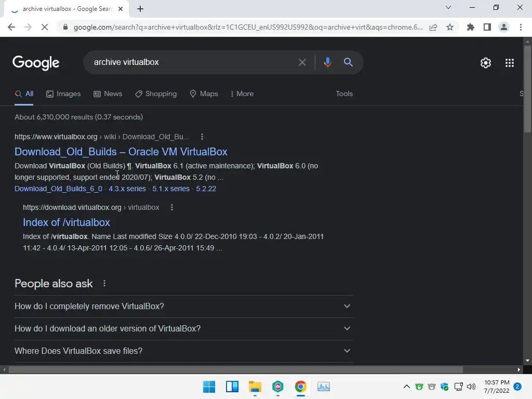Close the archive virtualbox tab

121,9
